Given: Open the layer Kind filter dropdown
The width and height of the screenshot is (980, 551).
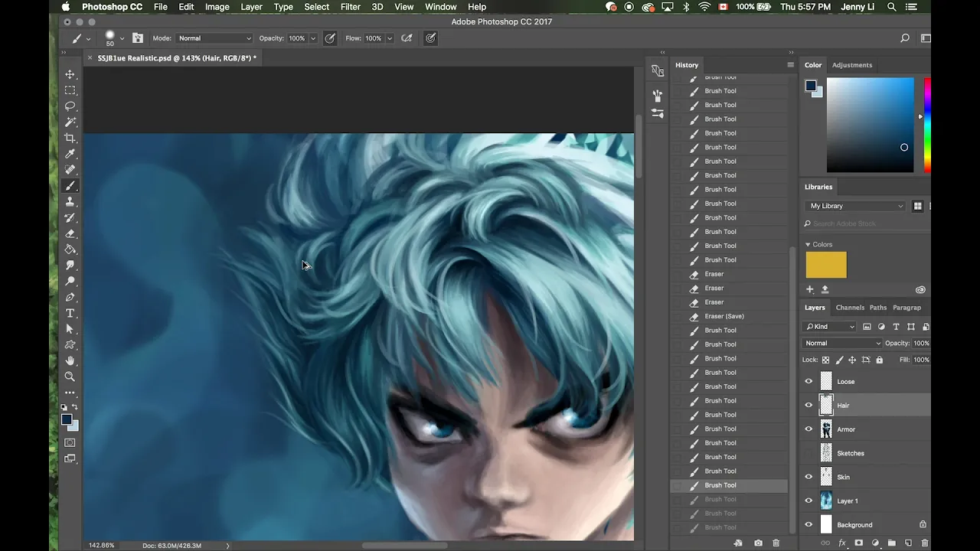Looking at the screenshot, I should click(831, 327).
